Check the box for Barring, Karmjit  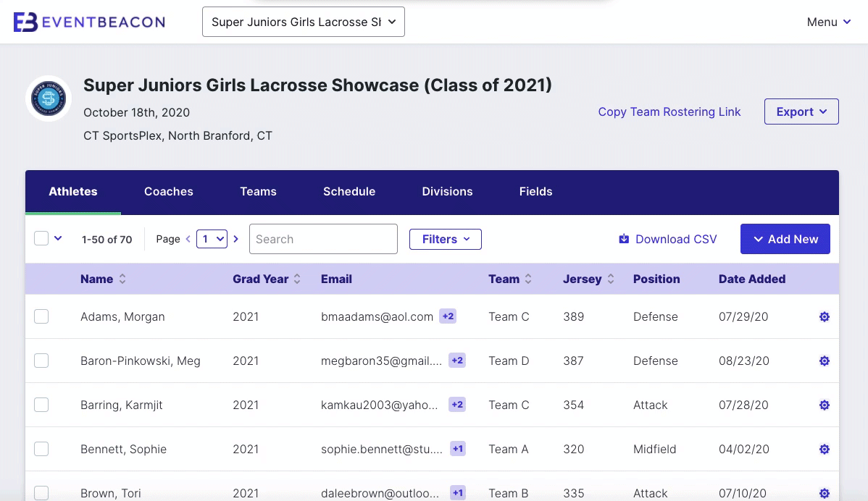pyautogui.click(x=41, y=405)
